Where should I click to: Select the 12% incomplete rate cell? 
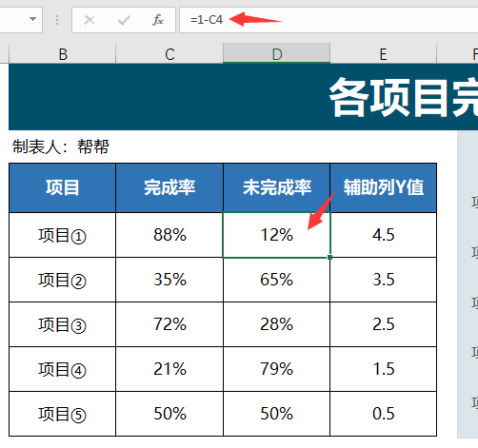(x=277, y=235)
